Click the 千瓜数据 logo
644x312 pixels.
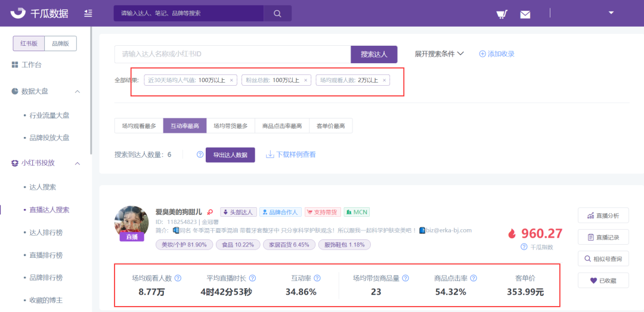tap(39, 13)
